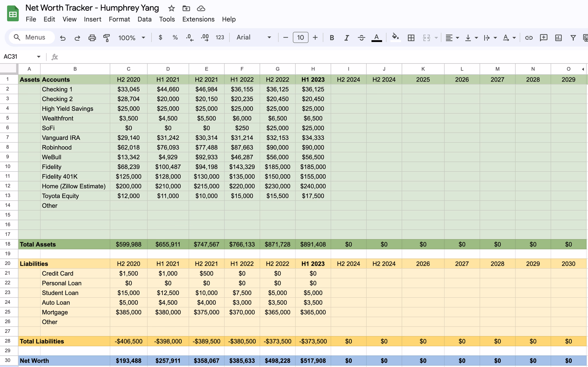Open vertical align dropdown
The height and width of the screenshot is (367, 588).
471,38
